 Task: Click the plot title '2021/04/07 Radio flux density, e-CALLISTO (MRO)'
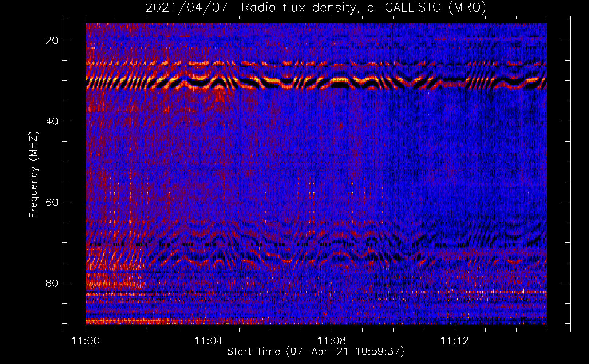coord(316,8)
